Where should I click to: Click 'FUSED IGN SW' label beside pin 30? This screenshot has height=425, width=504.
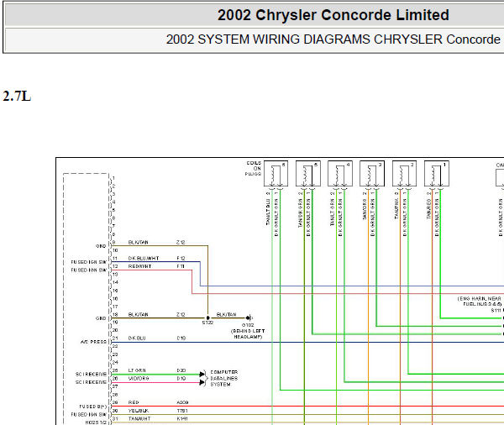tap(89, 414)
